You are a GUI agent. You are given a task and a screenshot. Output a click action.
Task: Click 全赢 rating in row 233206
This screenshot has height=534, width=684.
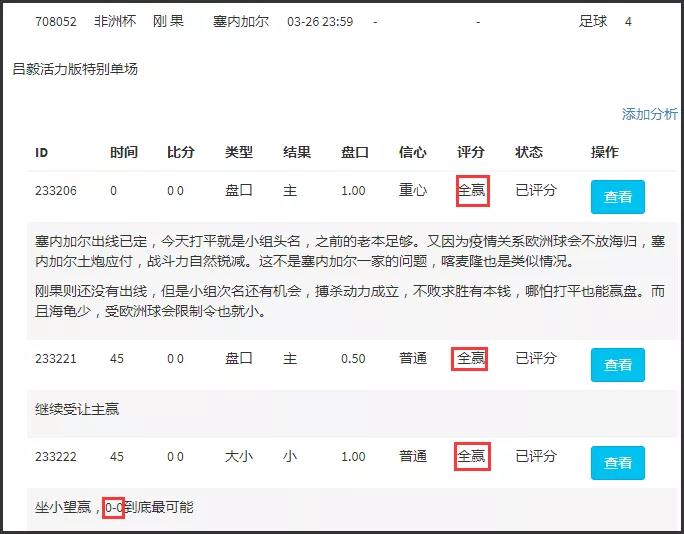472,190
